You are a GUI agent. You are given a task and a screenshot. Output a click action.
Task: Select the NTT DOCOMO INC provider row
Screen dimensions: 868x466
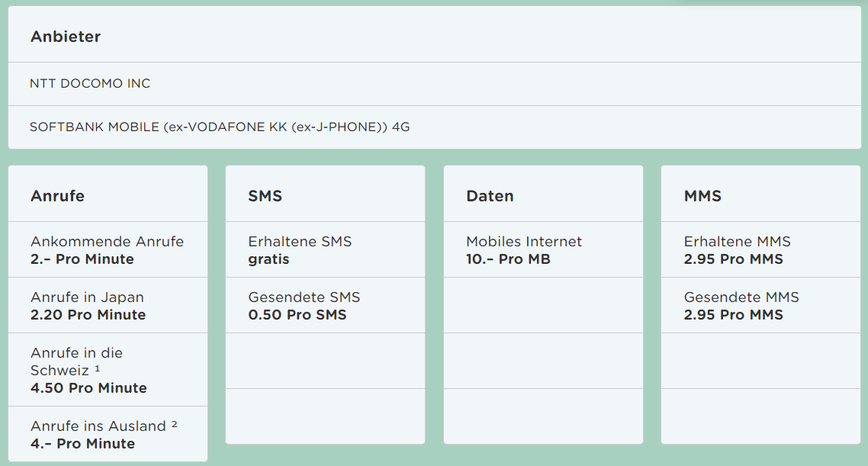pos(90,84)
